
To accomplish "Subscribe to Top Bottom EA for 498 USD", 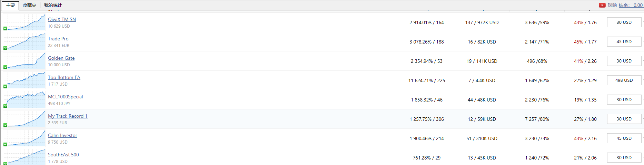I will (624, 80).
